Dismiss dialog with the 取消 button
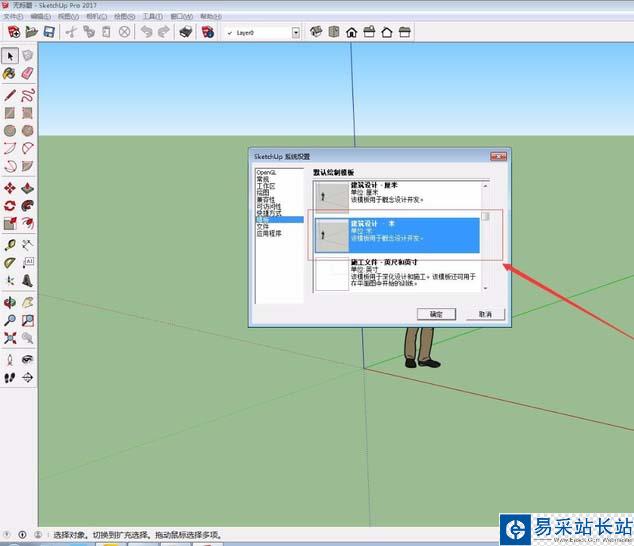 coord(485,314)
